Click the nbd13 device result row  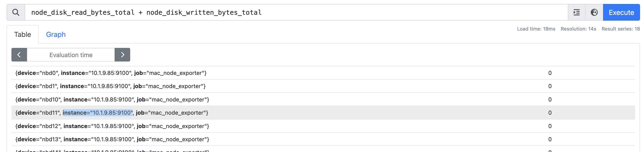pyautogui.click(x=323, y=139)
